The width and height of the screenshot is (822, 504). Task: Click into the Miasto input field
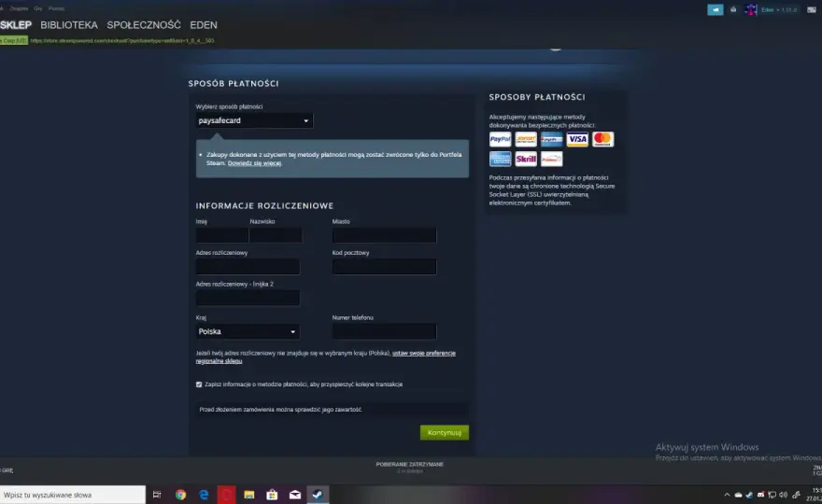coord(384,235)
